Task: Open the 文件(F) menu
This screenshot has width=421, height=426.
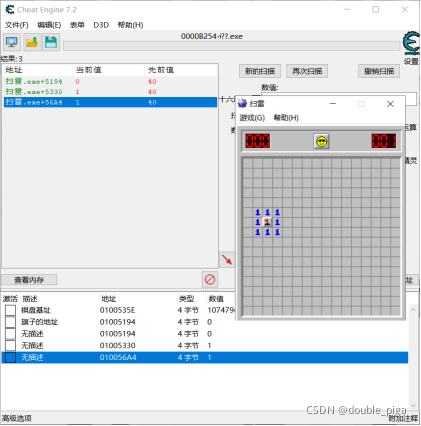Action: (17, 25)
